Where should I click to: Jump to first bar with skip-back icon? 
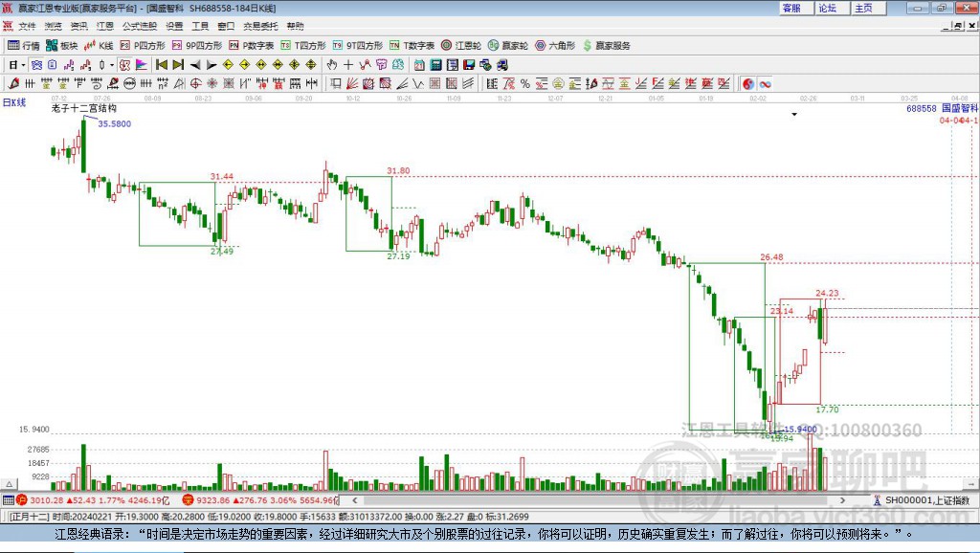[161, 65]
